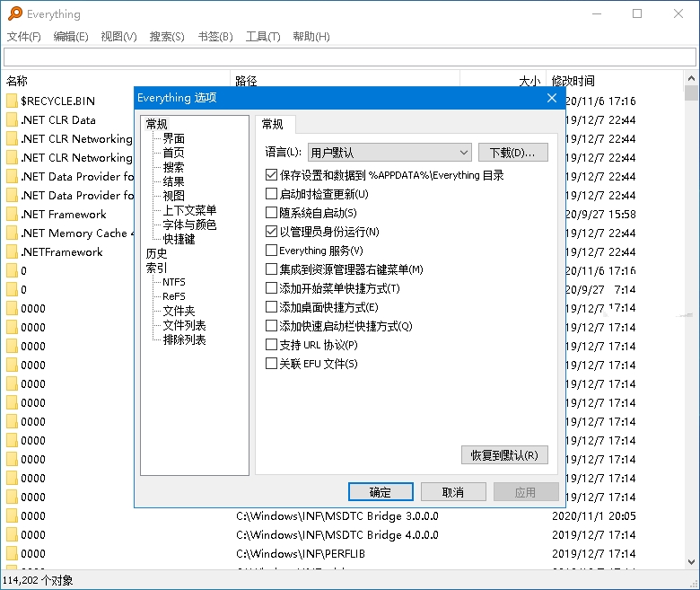Select 上下文菜单 in the options tree
Screen dimensions: 700x590
pos(189,210)
